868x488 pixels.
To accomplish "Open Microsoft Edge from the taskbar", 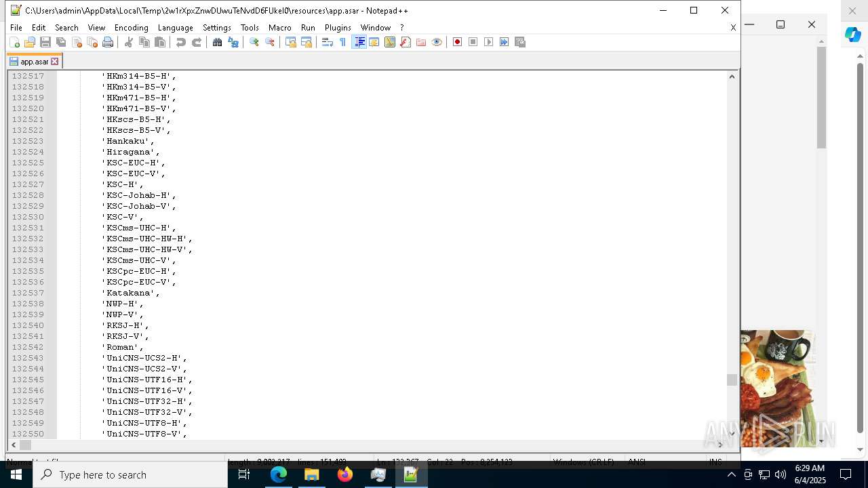I will tap(279, 474).
